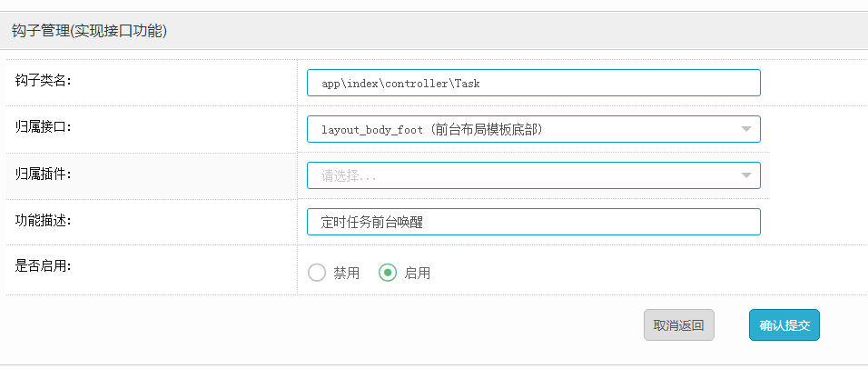Click the 请选择... placeholder text
Image resolution: width=868 pixels, height=369 pixels.
pos(349,176)
